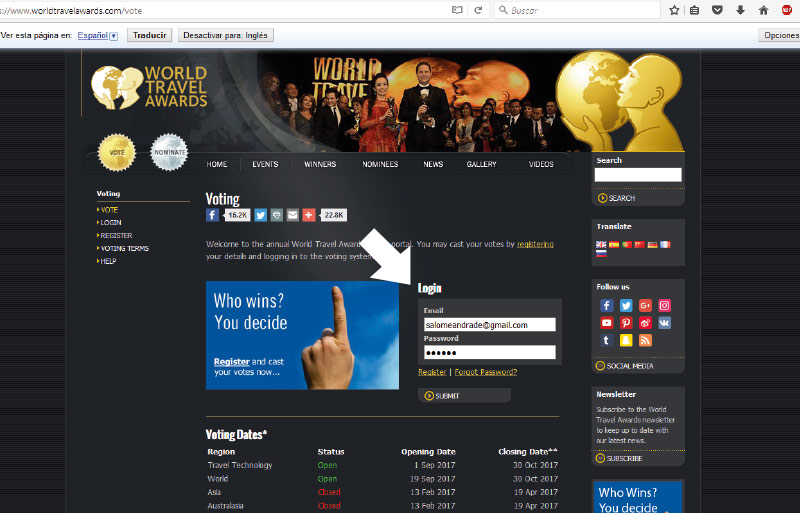Open Snapchat under Follow us
Viewport: 800px width, 513px height.
[x=626, y=340]
